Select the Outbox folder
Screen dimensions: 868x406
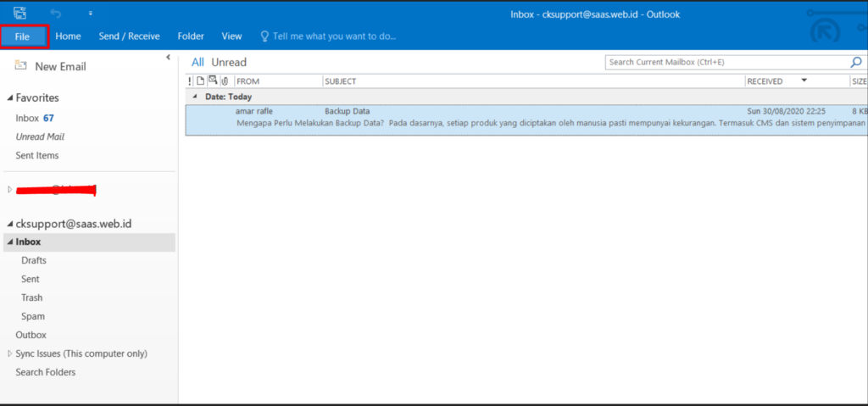tap(31, 335)
